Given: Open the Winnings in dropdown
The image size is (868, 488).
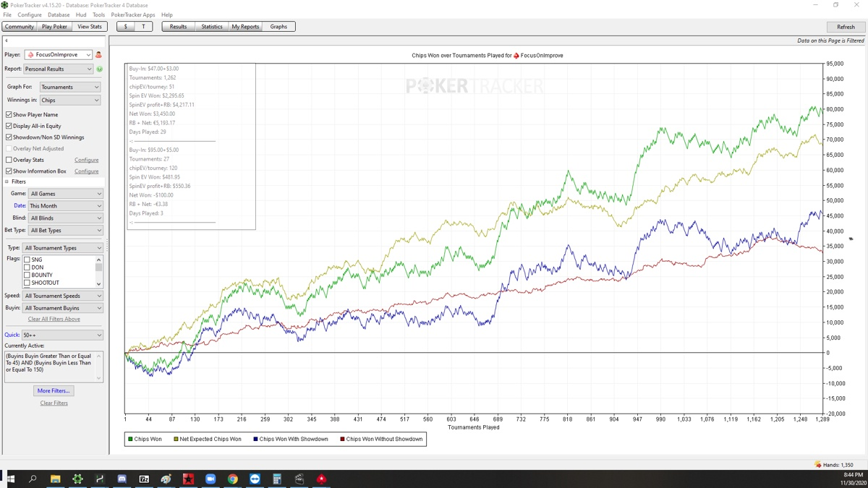Looking at the screenshot, I should pos(69,100).
